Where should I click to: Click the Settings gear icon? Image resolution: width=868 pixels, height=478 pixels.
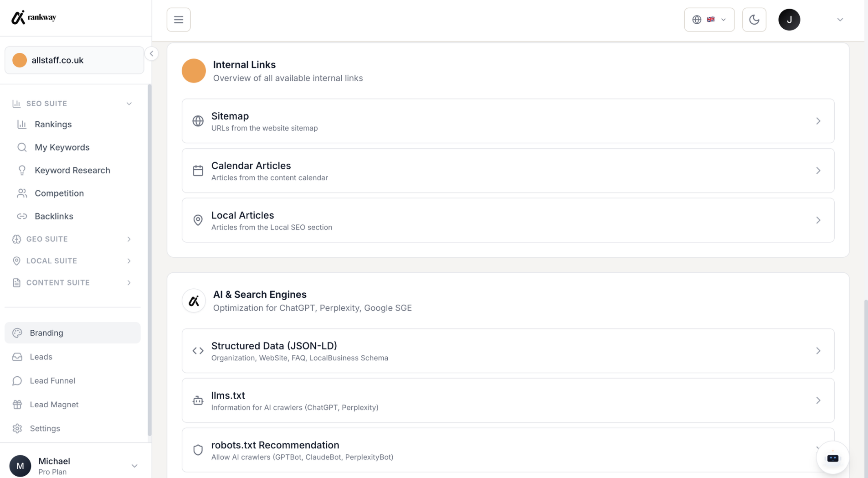click(x=17, y=428)
